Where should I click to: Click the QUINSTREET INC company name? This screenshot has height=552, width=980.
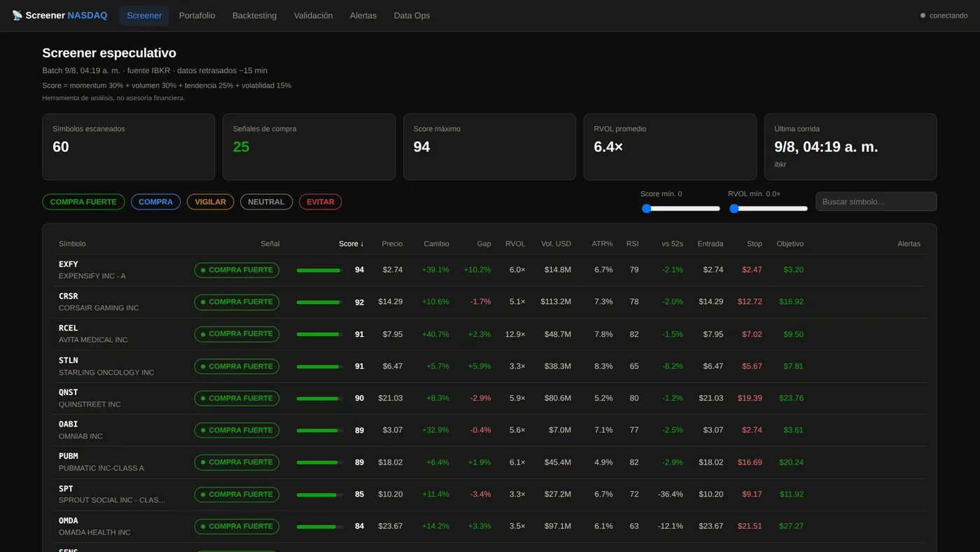[90, 404]
